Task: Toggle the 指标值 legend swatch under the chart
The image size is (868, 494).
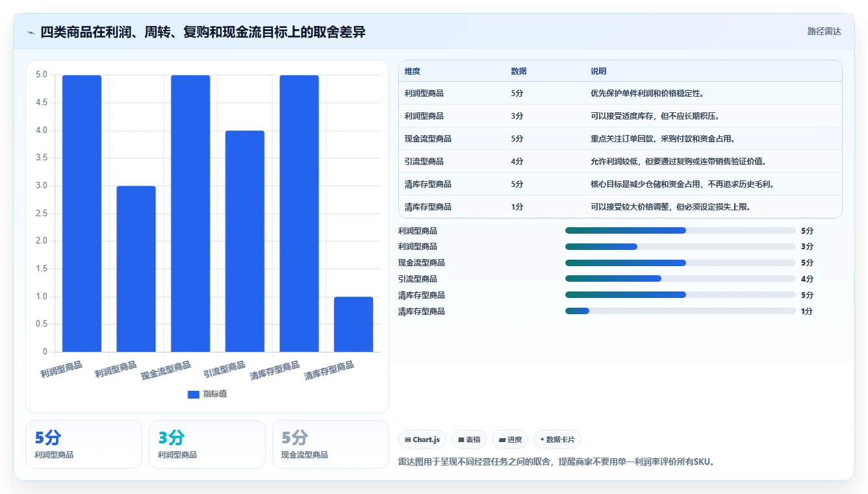Action: pyautogui.click(x=193, y=394)
